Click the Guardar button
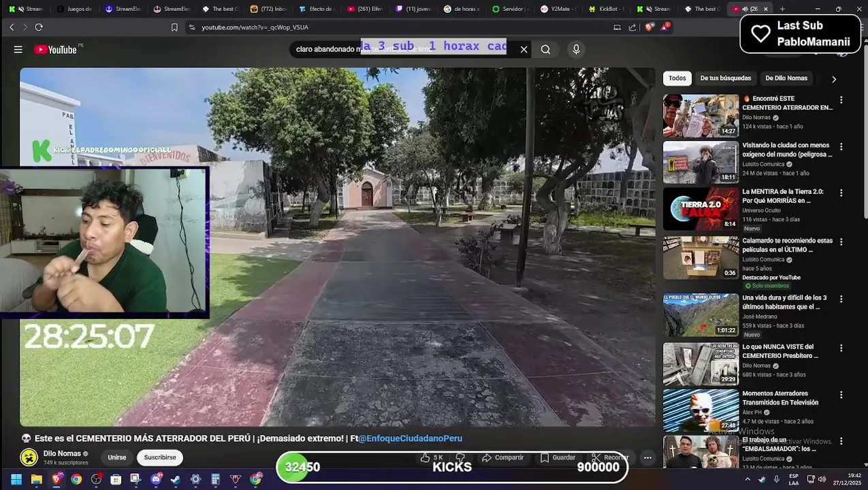 click(558, 457)
